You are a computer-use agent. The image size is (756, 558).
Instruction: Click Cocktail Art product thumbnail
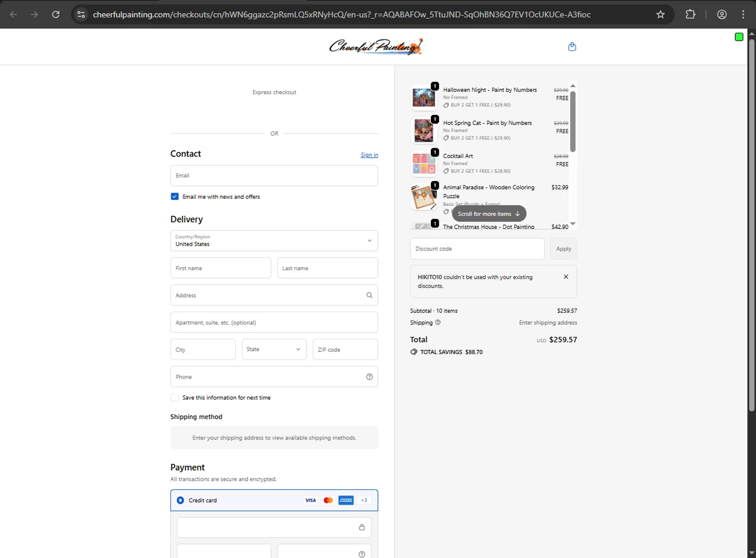point(424,164)
